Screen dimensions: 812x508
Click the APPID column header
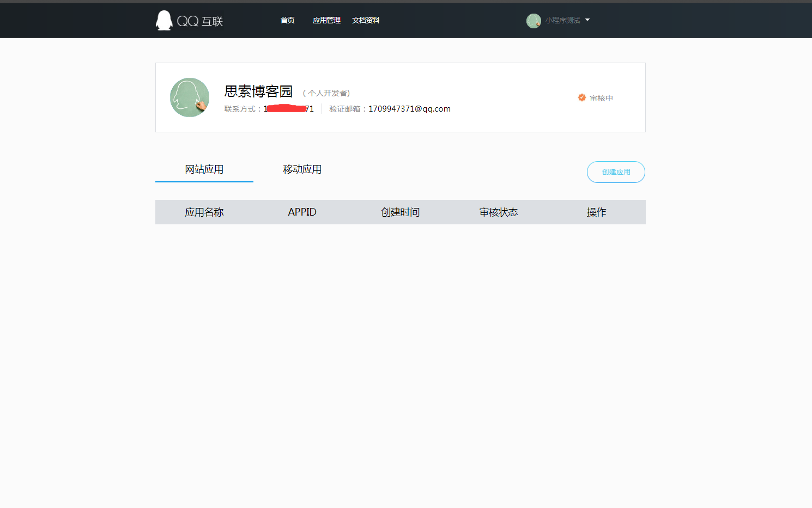pos(302,212)
